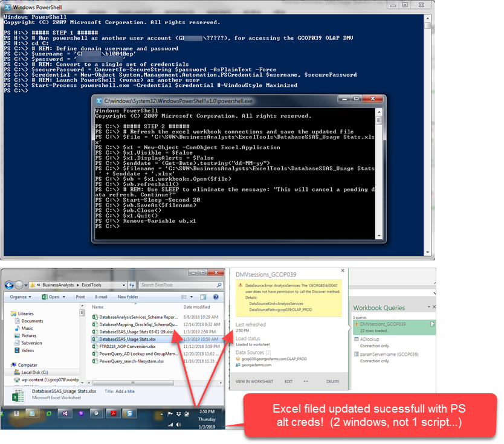
Task: Click DELETE in the query popup
Action: click(333, 382)
